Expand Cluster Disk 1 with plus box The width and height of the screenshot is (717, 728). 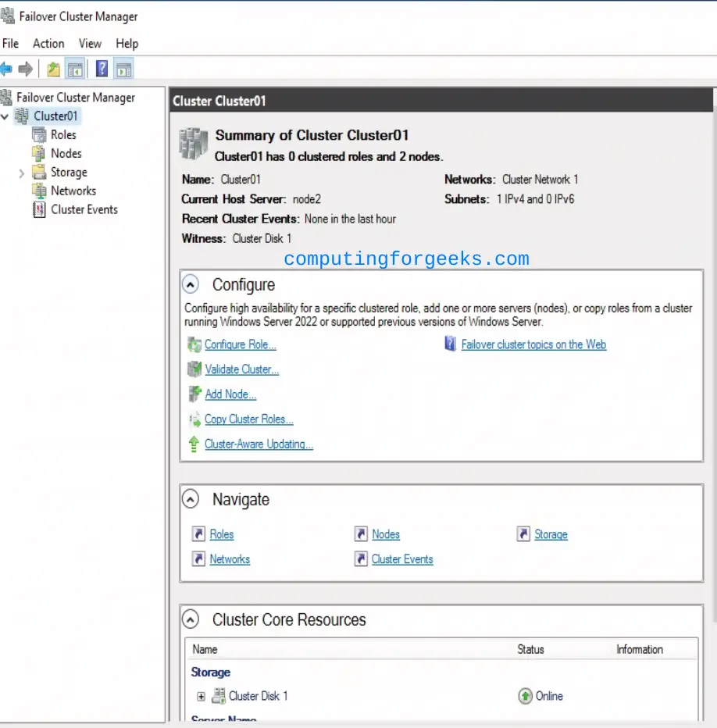[201, 697]
